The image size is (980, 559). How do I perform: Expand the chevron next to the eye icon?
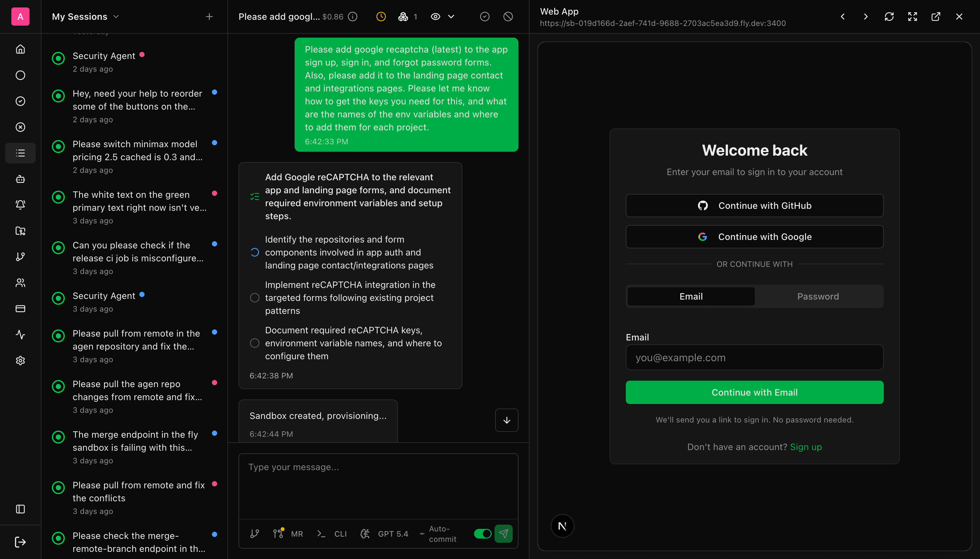tap(451, 17)
